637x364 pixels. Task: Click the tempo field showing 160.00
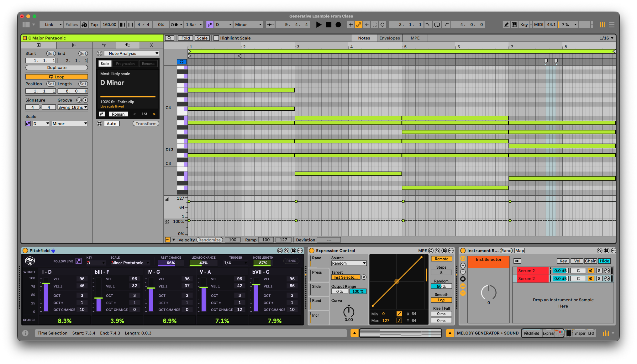coord(109,25)
